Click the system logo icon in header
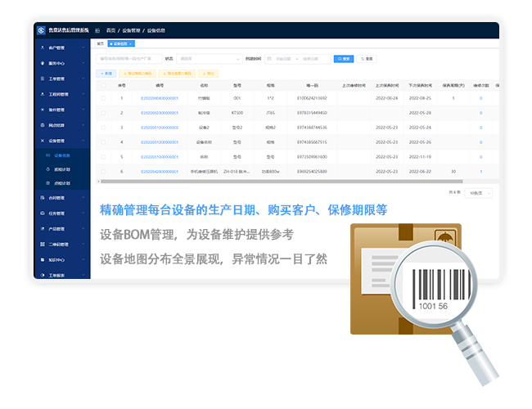The width and height of the screenshot is (532, 409). point(41,29)
